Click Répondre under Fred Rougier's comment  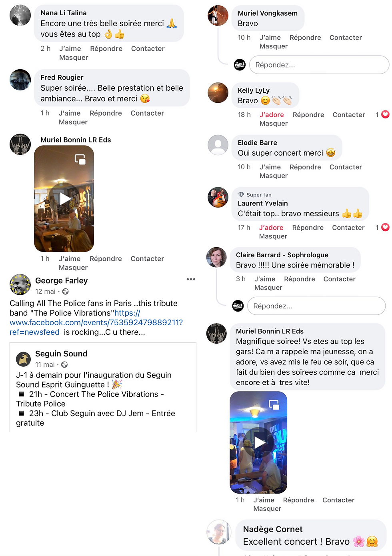coord(106,113)
